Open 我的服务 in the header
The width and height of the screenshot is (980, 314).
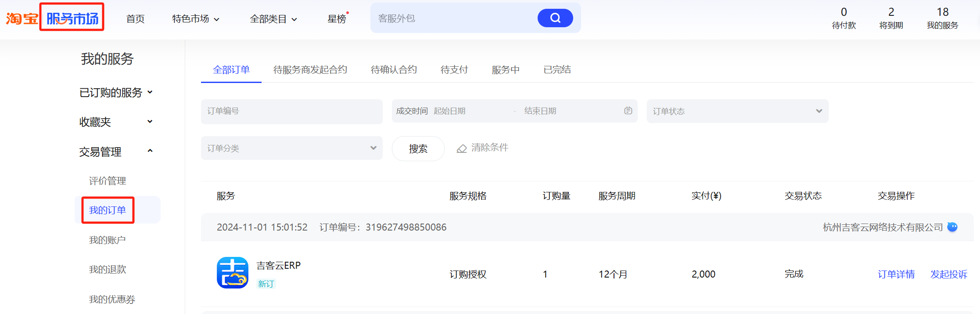(x=943, y=18)
